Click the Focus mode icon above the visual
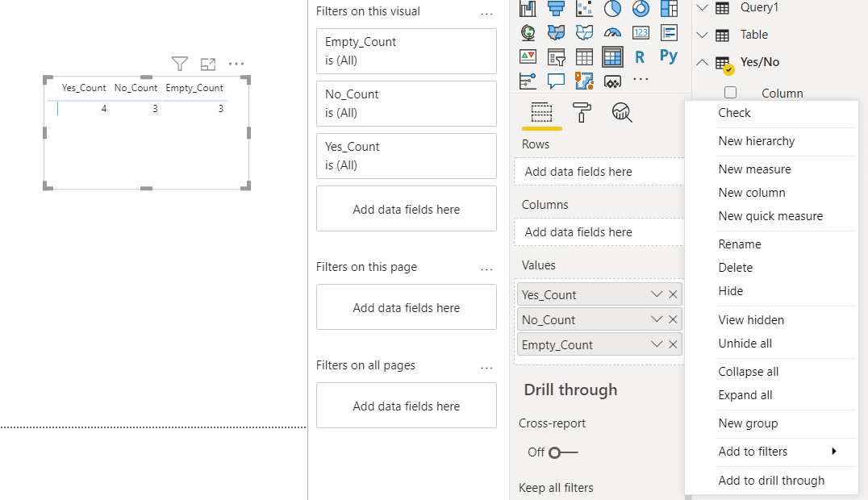 pyautogui.click(x=208, y=64)
